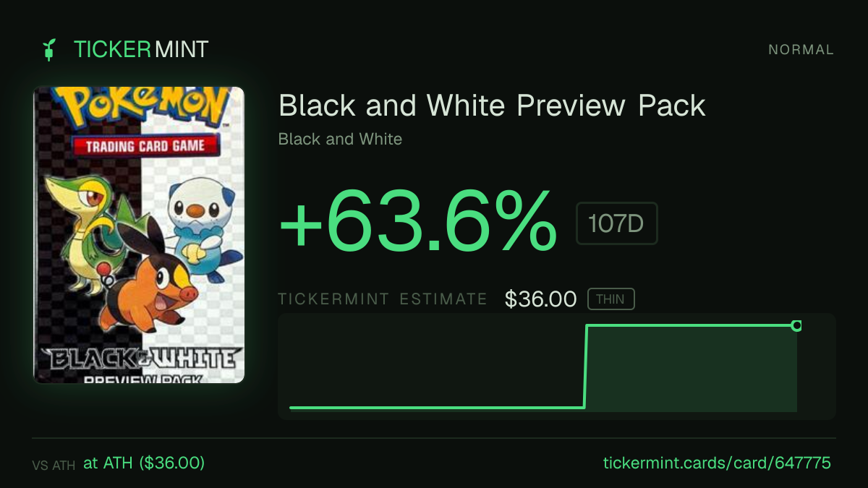Open the tickermint.cards/card/647775 link
Viewport: 868px width, 488px height.
717,463
